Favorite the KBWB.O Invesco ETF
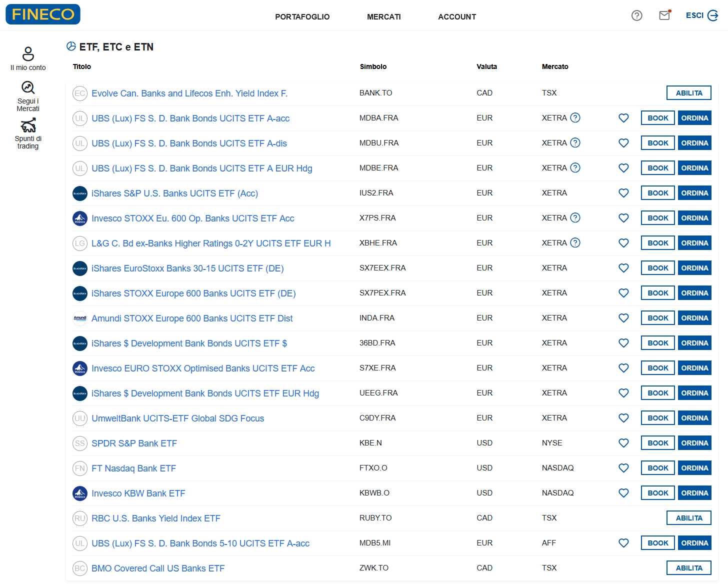The width and height of the screenshot is (728, 586). click(623, 493)
